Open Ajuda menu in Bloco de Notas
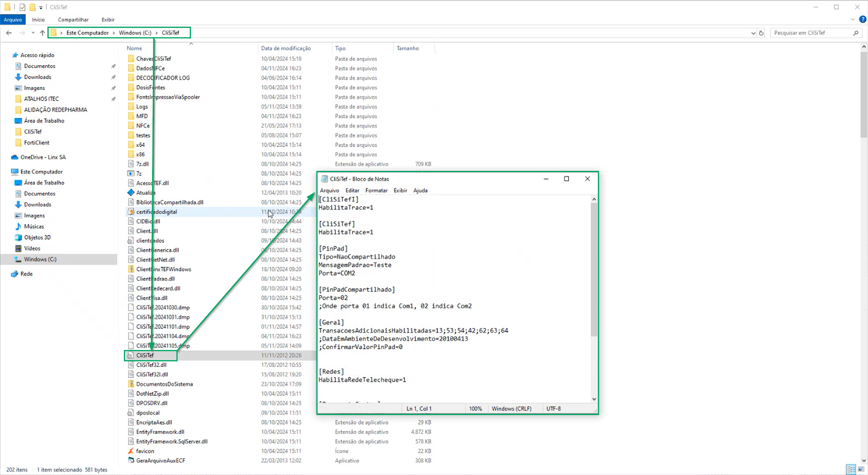868x475 pixels. 420,190
